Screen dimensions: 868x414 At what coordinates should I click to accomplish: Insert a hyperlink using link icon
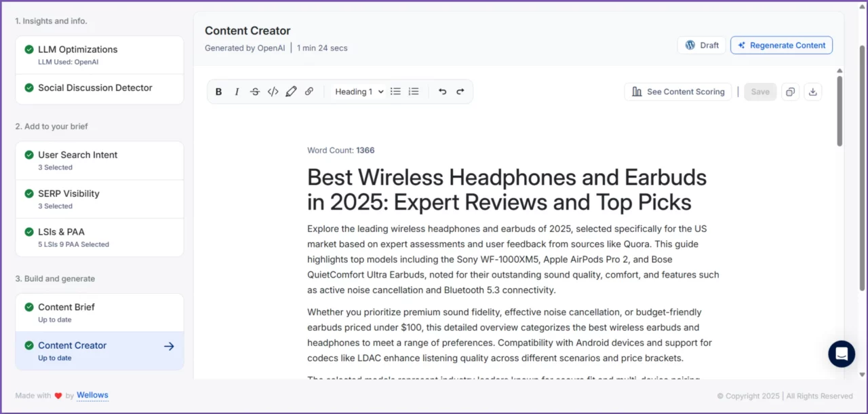(x=309, y=92)
